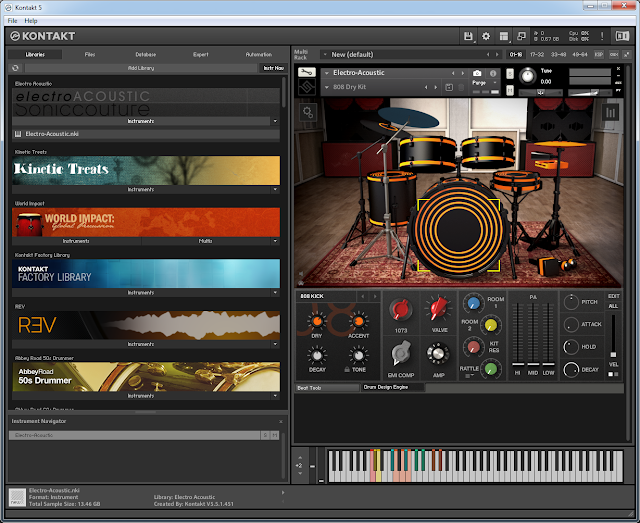Screen dimensions: 640x523
Task: Open options via the gear icon
Action: (x=486, y=36)
